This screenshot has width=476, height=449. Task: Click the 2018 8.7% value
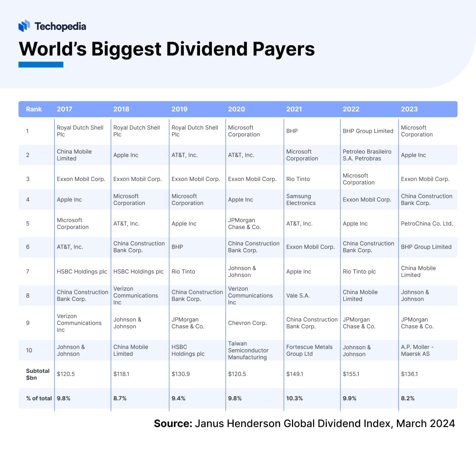click(x=120, y=398)
